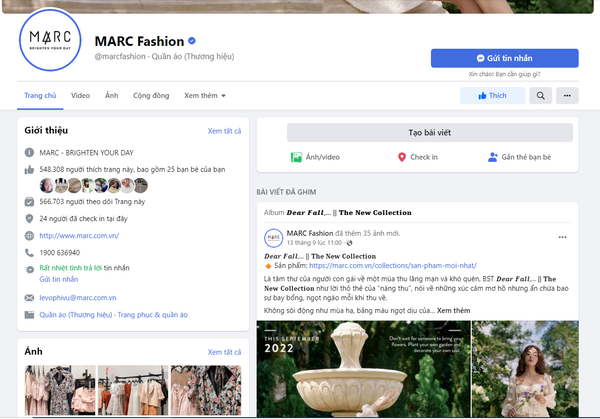Click the search magnifier button on page bar
600x419 pixels.
[x=540, y=96]
